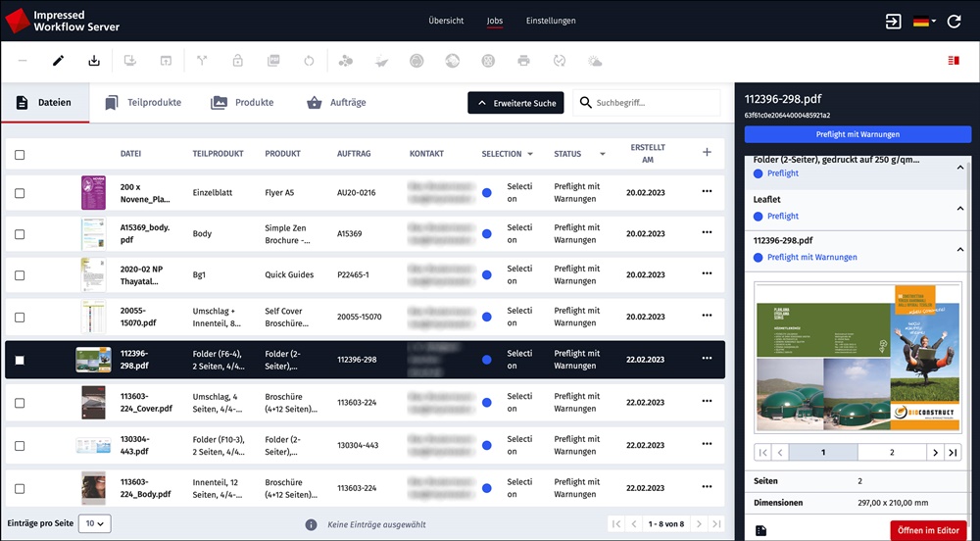Click the Preflight link under Leaflet
980x541 pixels.
coord(782,217)
